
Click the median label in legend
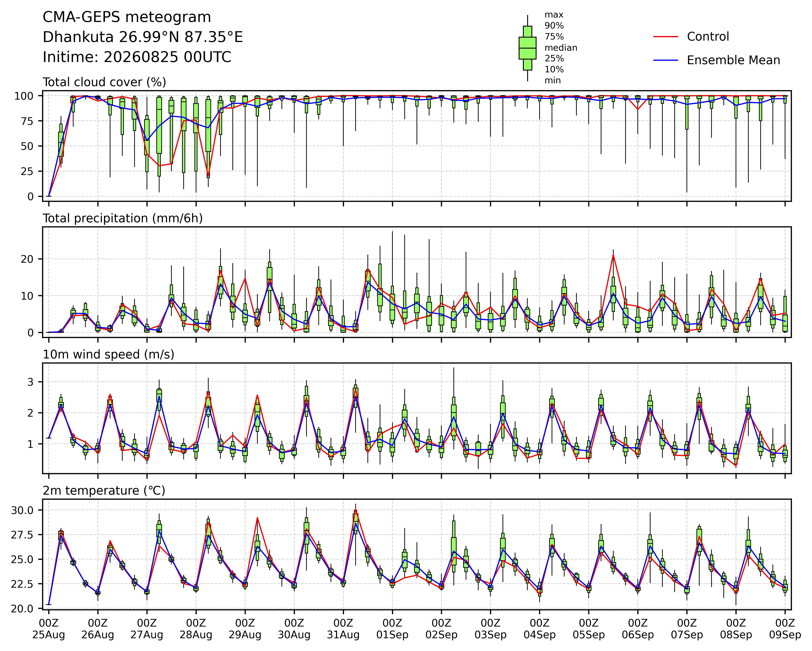[561, 48]
